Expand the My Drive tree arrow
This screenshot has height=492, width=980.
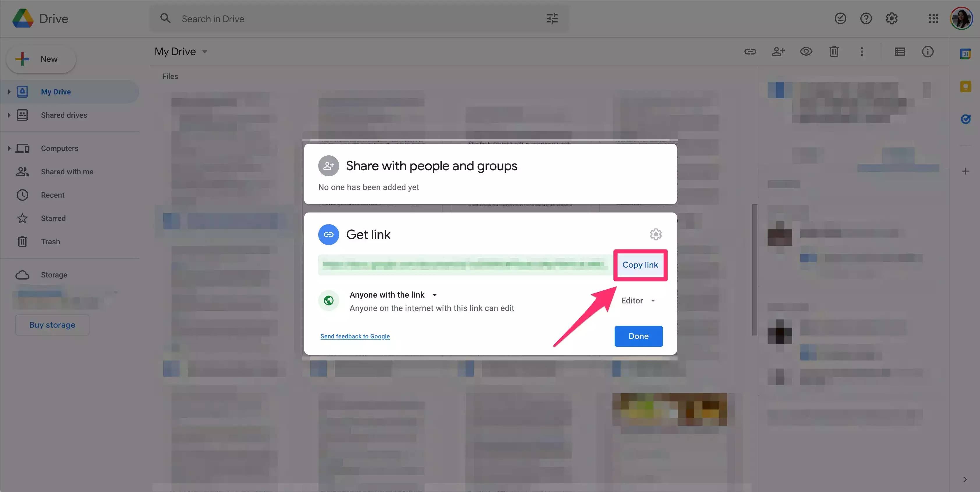[9, 92]
